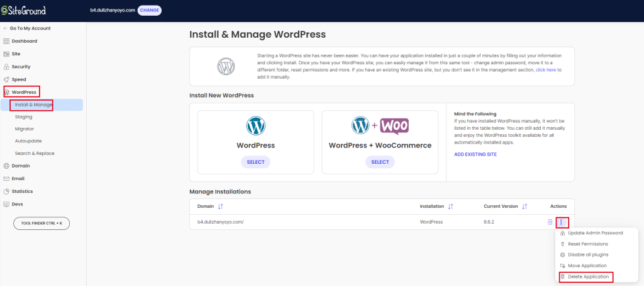This screenshot has height=286, width=644.
Task: Click the lock icon beside Update Admin Password
Action: tap(563, 233)
